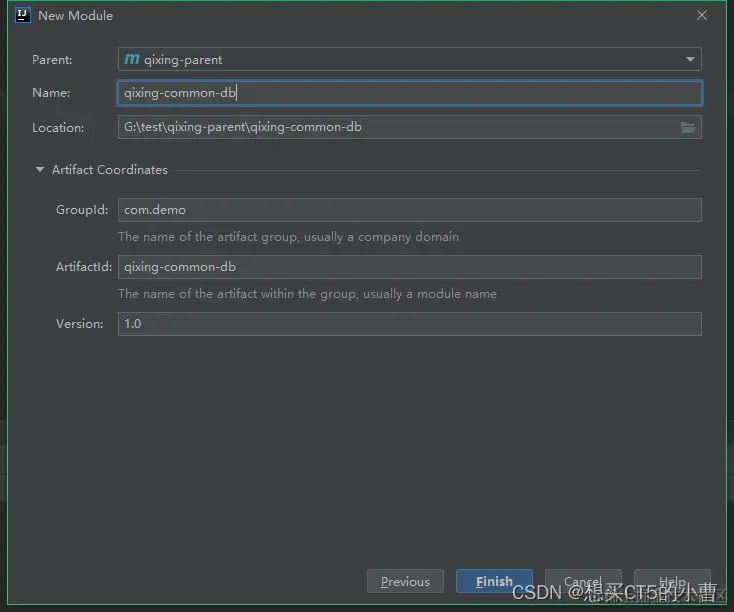The image size is (734, 612).
Task: Click the GroupId field containing com.demo
Action: [x=410, y=210]
